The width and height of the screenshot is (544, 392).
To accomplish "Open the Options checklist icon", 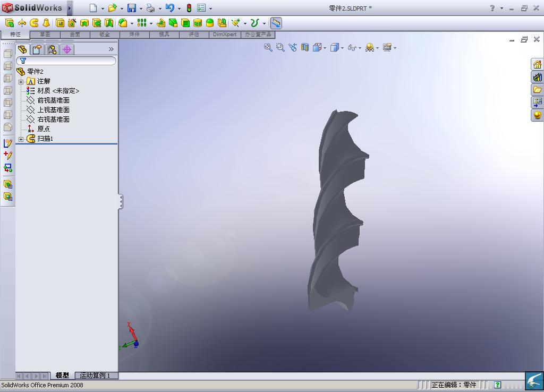I will coord(201,8).
